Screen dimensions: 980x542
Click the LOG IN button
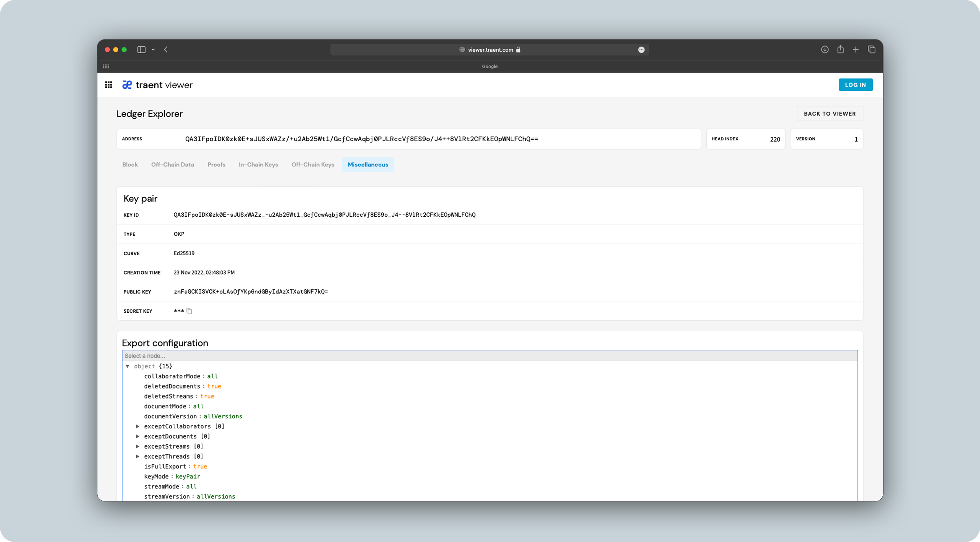tap(856, 85)
